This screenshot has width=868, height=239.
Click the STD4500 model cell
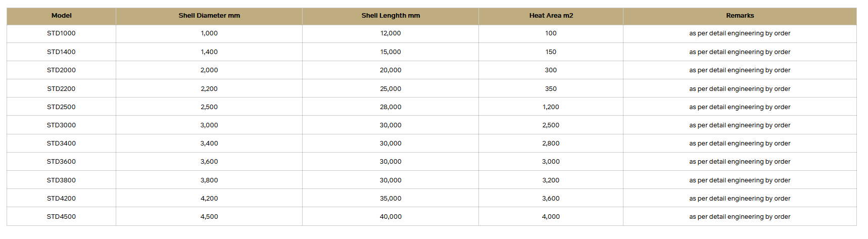[61, 217]
